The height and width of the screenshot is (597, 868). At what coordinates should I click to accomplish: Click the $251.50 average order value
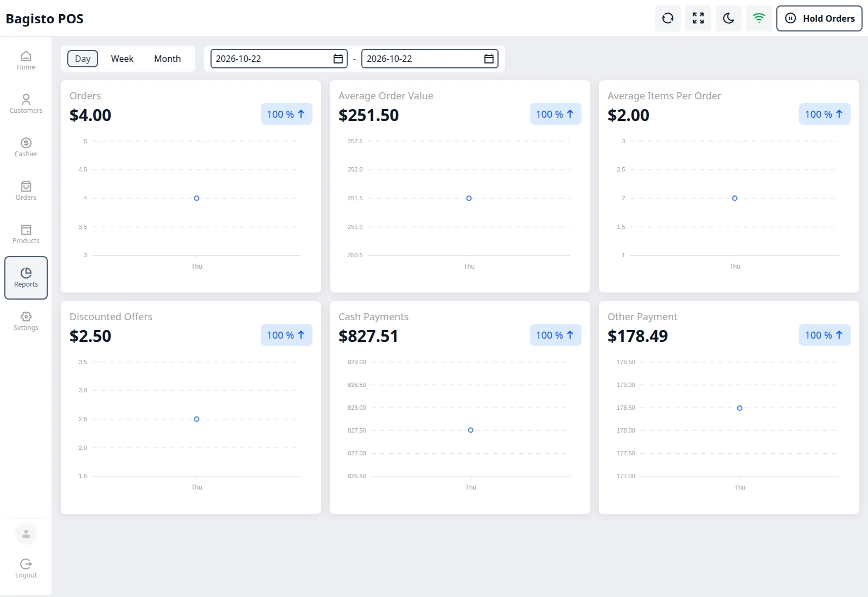pyautogui.click(x=368, y=115)
